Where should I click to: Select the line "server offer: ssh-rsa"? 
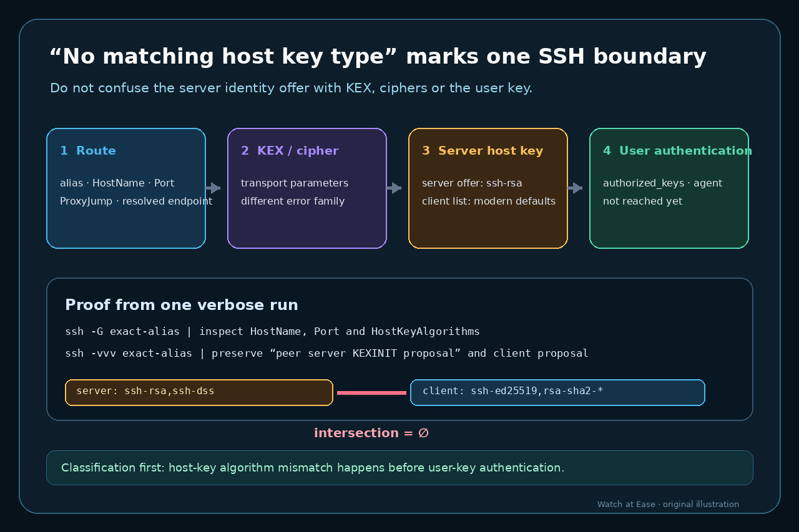tap(472, 183)
